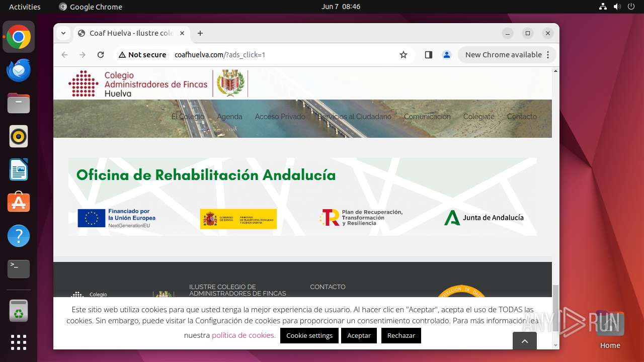
Task: Open the Contacto menu item
Action: click(x=522, y=117)
